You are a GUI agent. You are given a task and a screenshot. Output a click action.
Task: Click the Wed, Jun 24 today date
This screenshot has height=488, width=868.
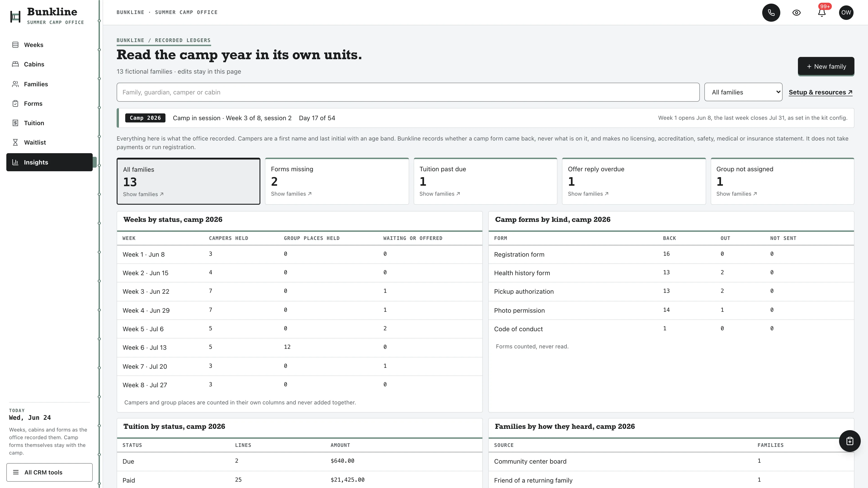[x=30, y=418]
